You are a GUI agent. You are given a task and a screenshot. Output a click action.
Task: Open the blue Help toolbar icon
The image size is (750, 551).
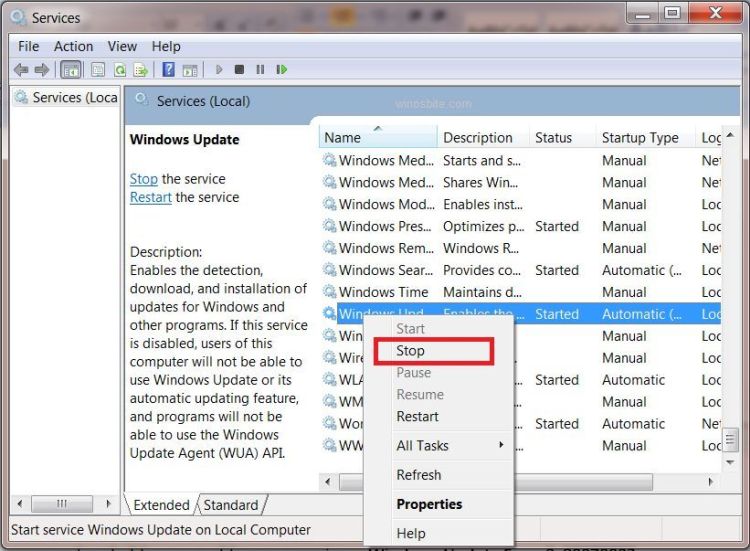pyautogui.click(x=168, y=70)
